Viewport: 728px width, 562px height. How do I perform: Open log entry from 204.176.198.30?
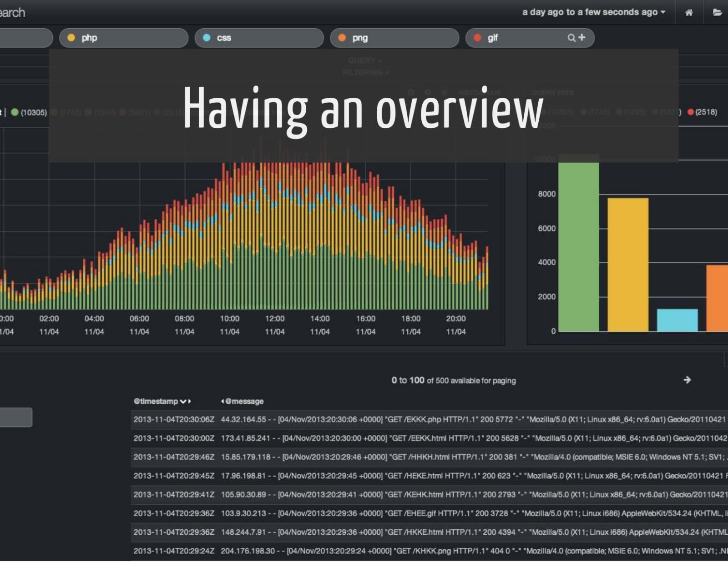[x=429, y=551]
